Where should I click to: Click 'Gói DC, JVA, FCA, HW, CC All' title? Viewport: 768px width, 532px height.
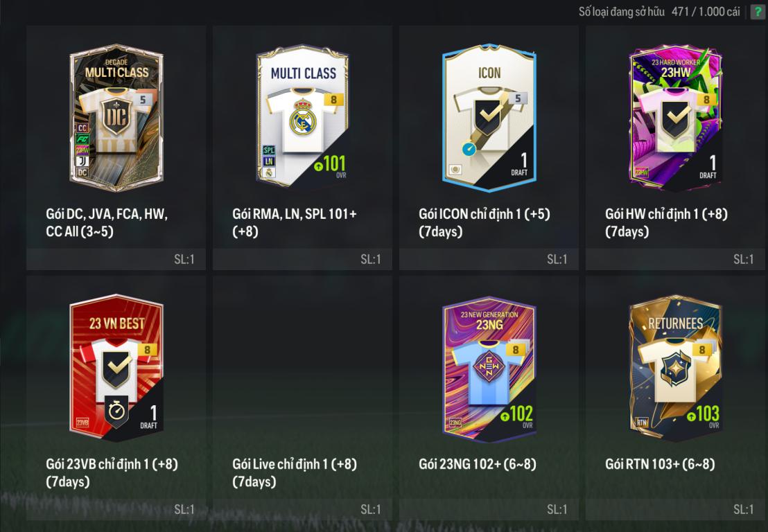(107, 222)
